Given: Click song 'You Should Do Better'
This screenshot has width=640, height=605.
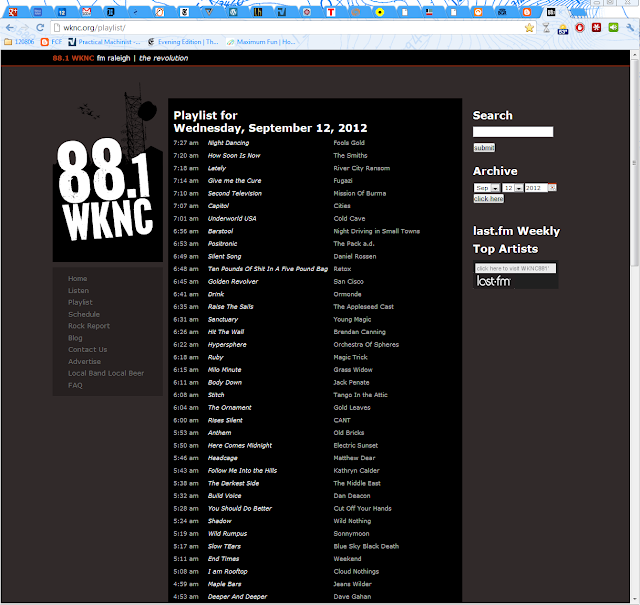Looking at the screenshot, I should pyautogui.click(x=240, y=509).
